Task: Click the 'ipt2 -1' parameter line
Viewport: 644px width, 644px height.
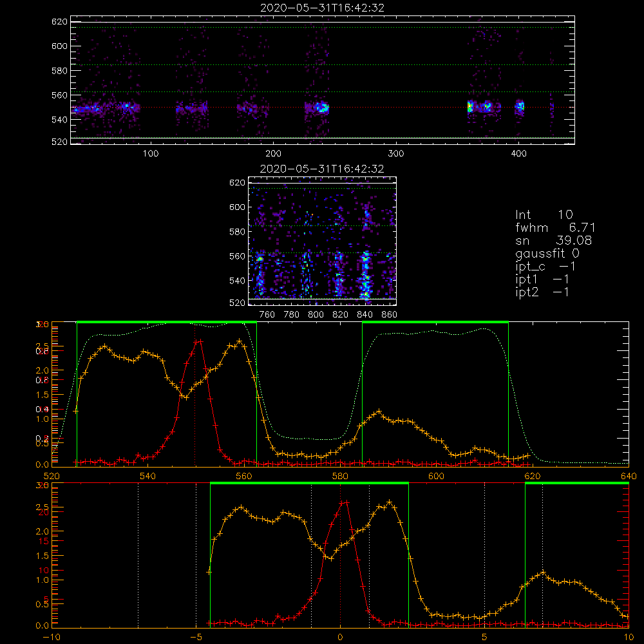Action: click(542, 292)
